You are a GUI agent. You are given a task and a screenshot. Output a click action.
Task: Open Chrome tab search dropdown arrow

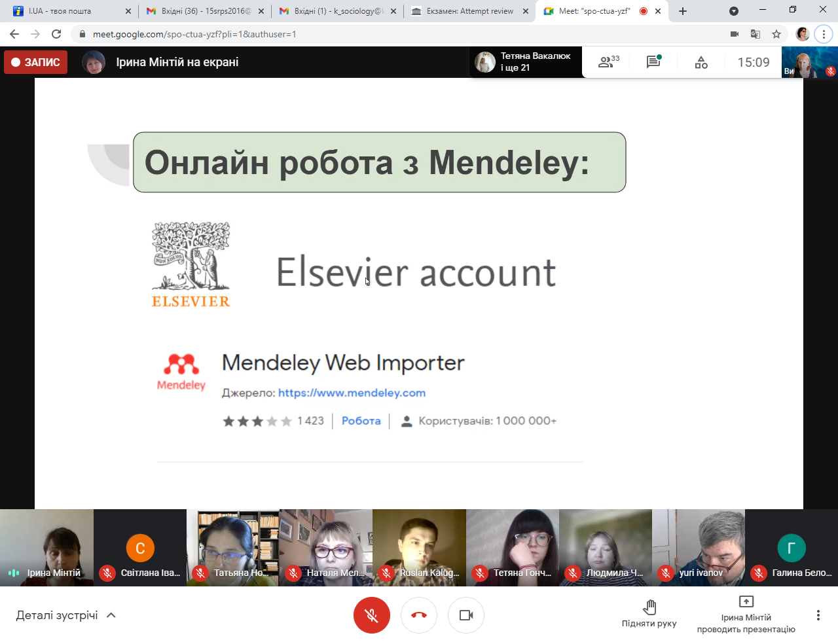pos(734,11)
